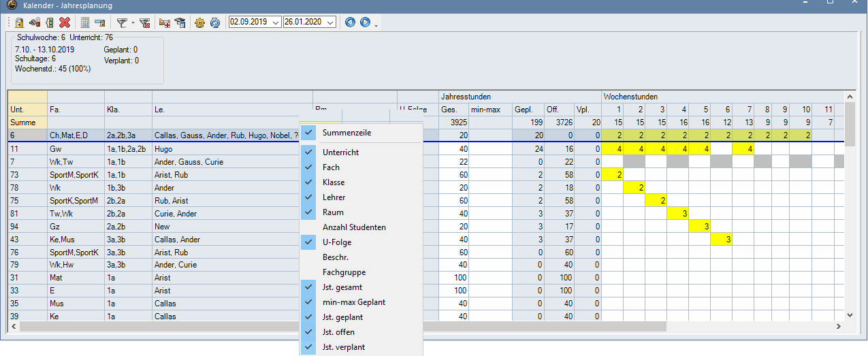Screen dimensions: 868x356
Task: Click 'SportK,SportM' subject cell
Action: click(x=76, y=200)
